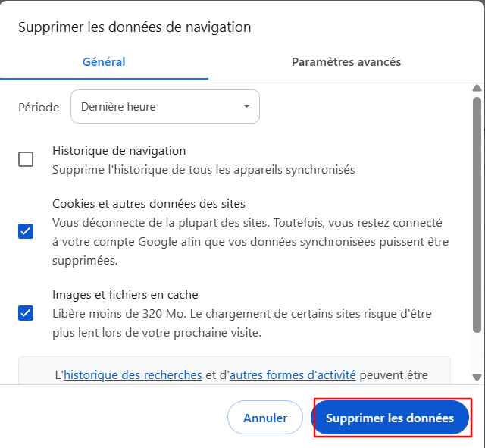Open the historique des recherches link
The image size is (485, 448).
(x=133, y=374)
